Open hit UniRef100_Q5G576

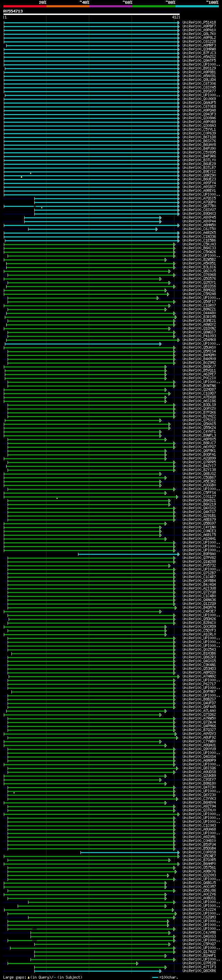pos(199,278)
